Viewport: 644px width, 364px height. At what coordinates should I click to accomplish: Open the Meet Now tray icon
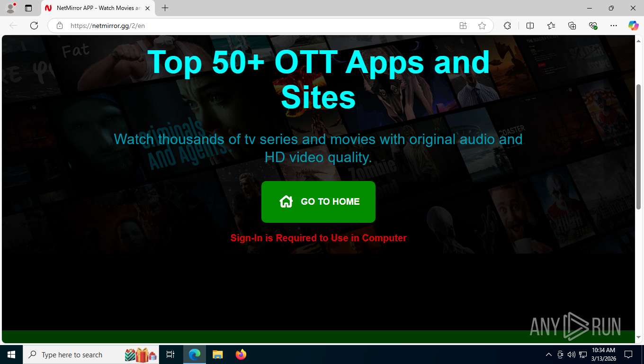tap(560, 355)
